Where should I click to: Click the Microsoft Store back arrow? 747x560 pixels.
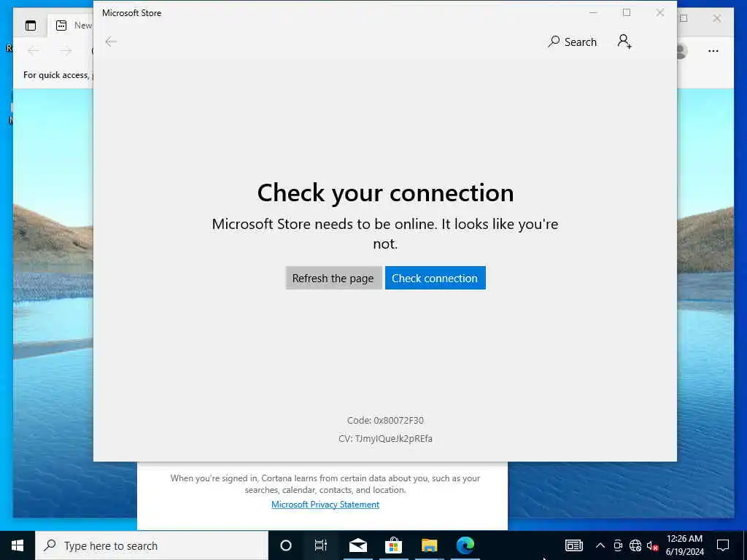(111, 42)
